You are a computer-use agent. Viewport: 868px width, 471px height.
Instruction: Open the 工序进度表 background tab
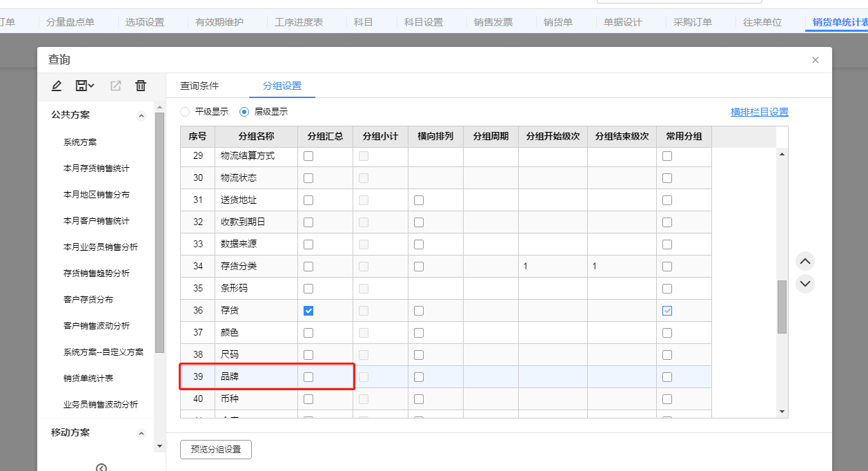(299, 22)
